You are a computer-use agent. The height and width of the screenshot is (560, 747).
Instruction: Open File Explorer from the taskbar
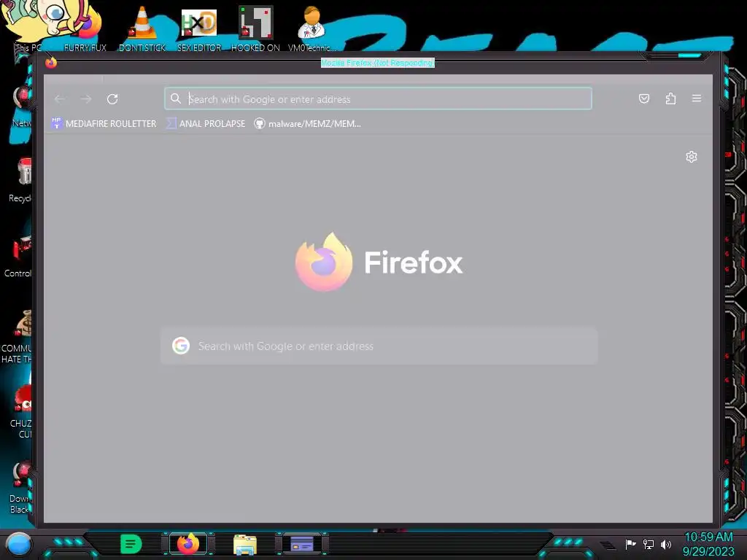point(245,544)
